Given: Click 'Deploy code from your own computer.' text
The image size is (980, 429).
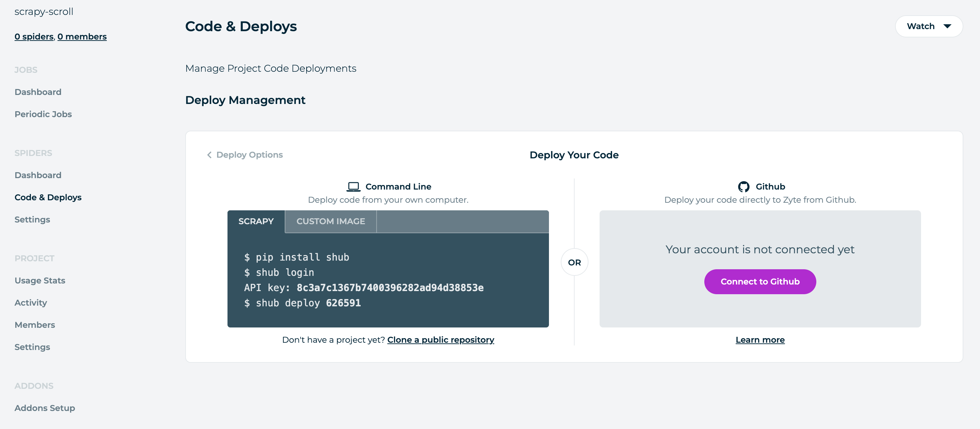Looking at the screenshot, I should [388, 200].
